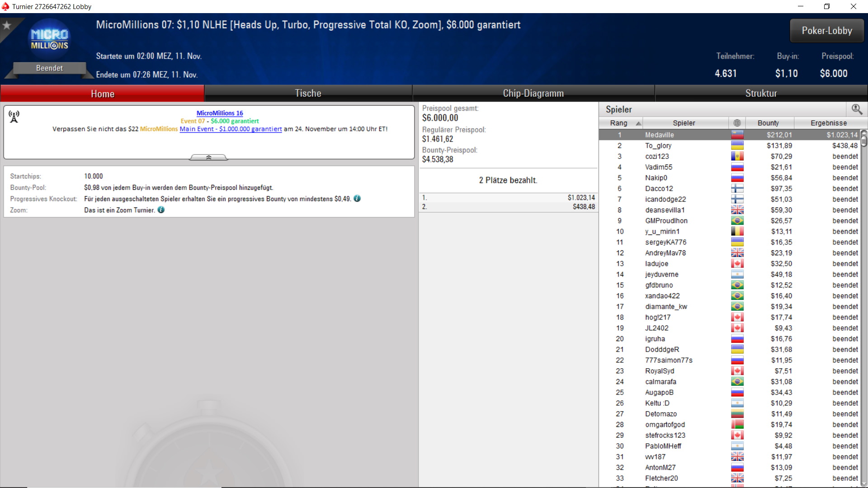The image size is (868, 488).
Task: Click info icon next to progressive bounty text
Action: click(357, 199)
